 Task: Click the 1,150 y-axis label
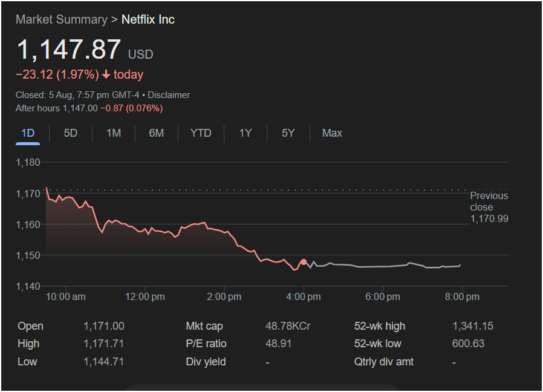coord(28,256)
